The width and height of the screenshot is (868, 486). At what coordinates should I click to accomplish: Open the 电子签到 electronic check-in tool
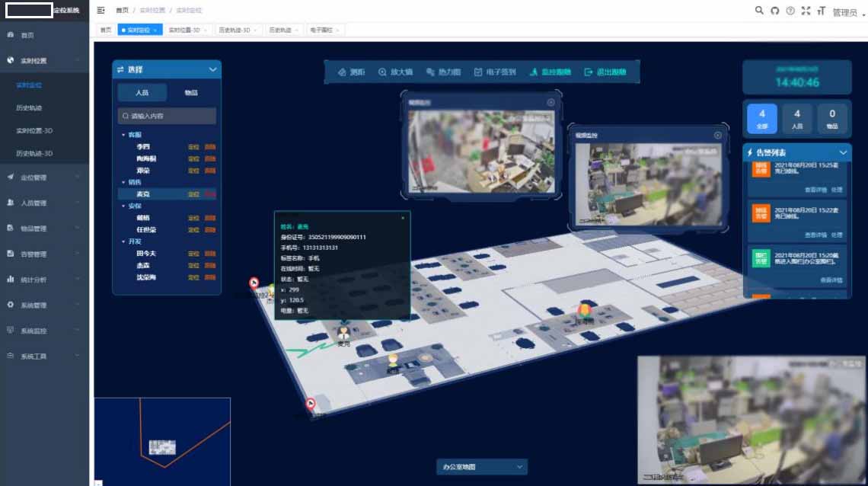(x=494, y=72)
